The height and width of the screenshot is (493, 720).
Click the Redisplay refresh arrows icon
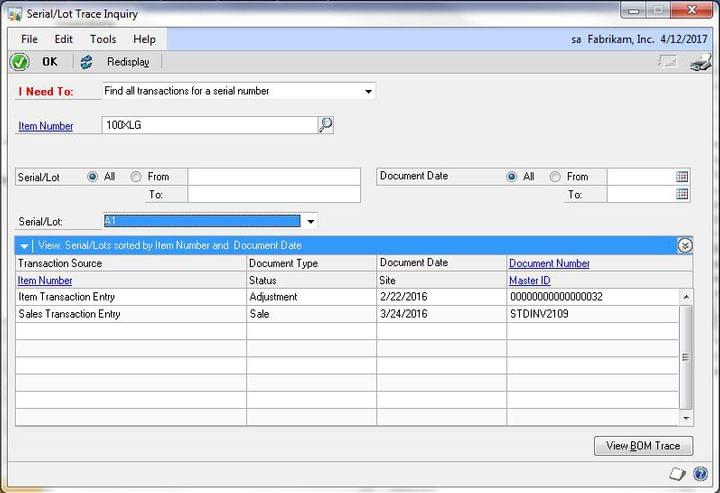[86, 62]
